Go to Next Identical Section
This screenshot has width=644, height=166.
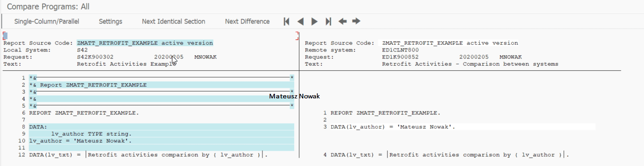pos(174,22)
